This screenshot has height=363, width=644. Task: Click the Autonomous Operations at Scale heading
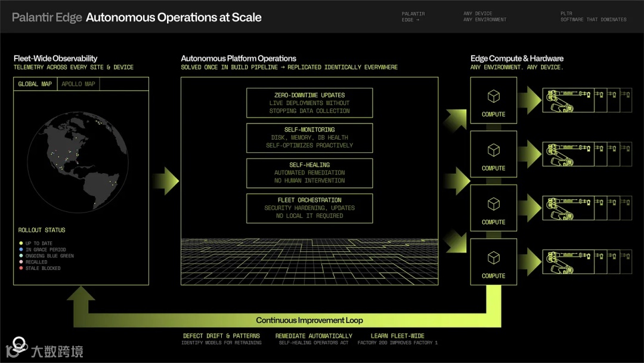pos(174,17)
